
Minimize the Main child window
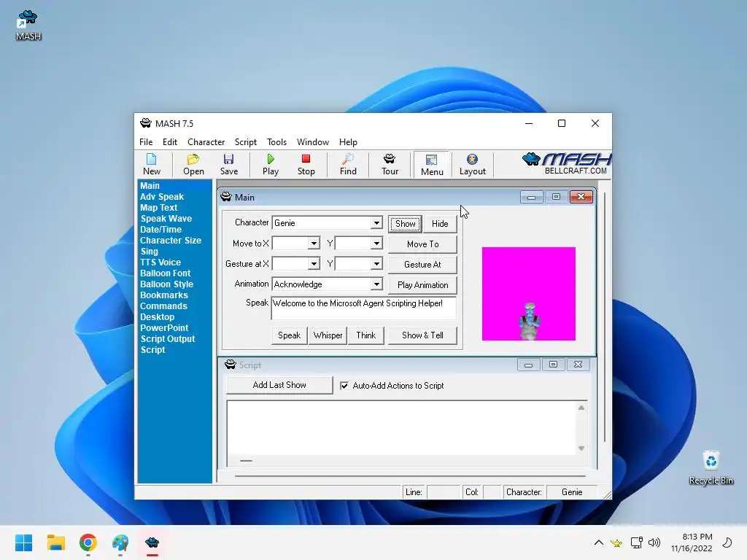(531, 197)
